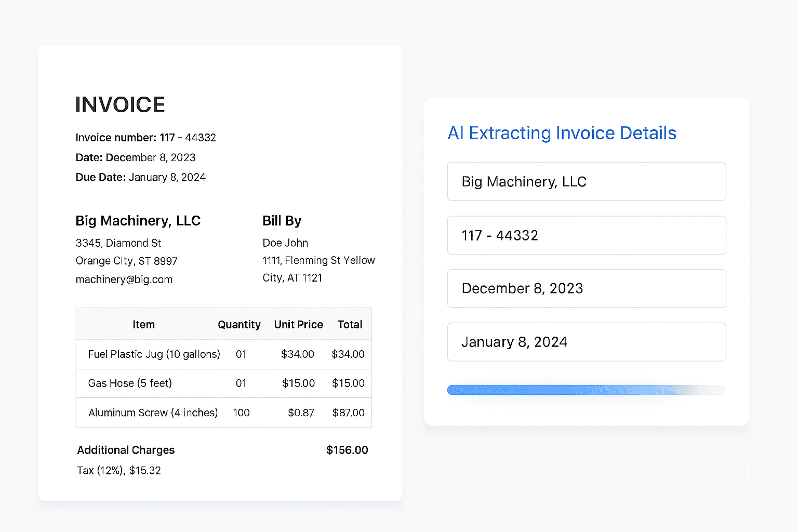The image size is (798, 532).
Task: Select the 117 - 44332 extracted field
Action: [x=586, y=235]
